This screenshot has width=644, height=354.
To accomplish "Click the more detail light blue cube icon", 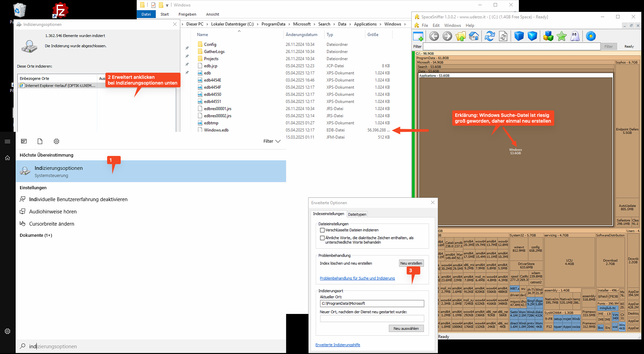I will click(532, 36).
